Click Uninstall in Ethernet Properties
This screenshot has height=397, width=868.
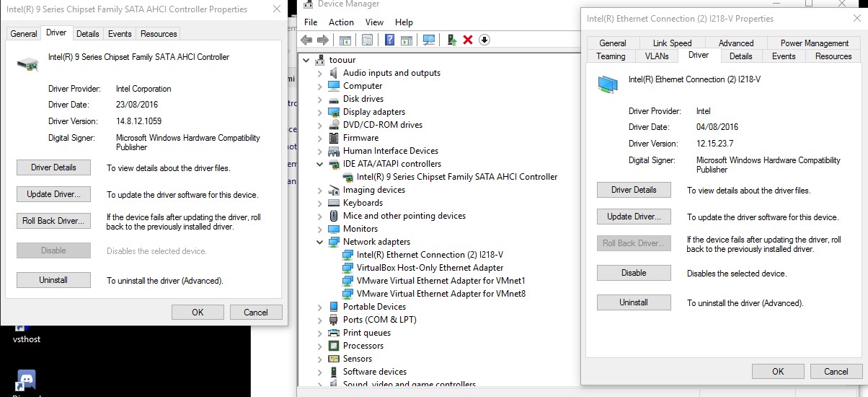pos(634,302)
